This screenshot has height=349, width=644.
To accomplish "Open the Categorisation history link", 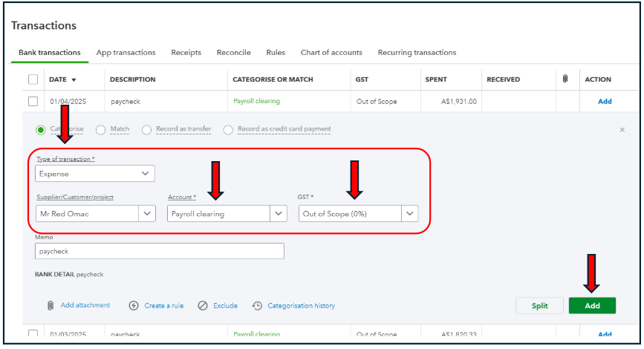I will coord(301,305).
